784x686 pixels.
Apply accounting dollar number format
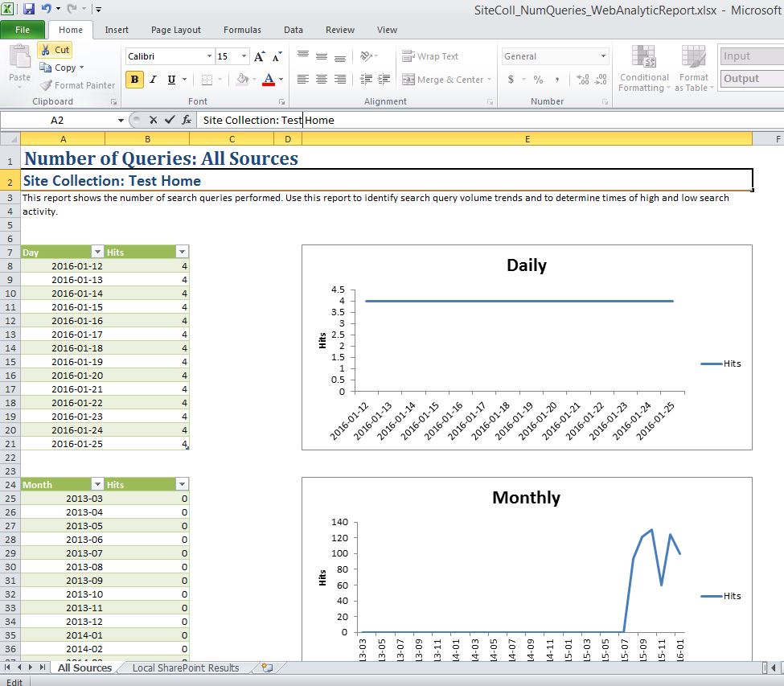tap(511, 80)
